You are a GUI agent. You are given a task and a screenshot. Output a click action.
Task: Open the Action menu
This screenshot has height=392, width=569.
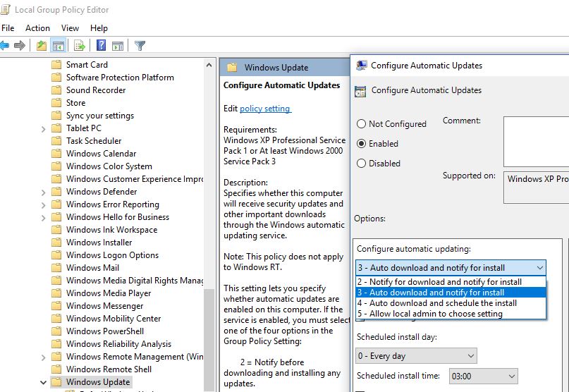click(37, 28)
